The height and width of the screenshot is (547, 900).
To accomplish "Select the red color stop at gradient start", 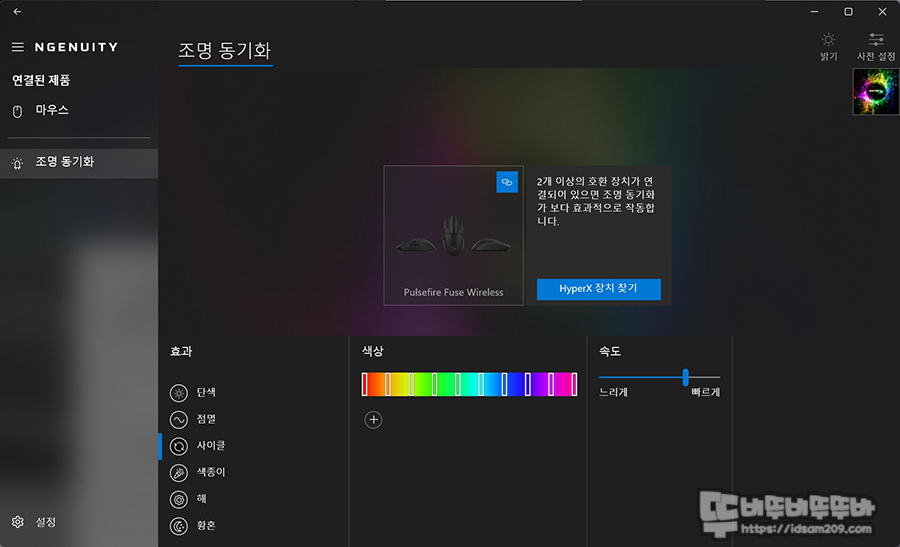I will (x=364, y=384).
